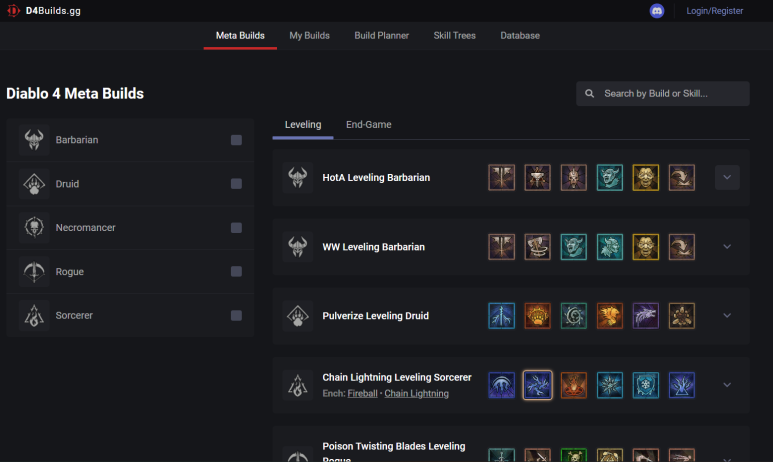Screen dimensions: 773x462
Task: Click golden face skill icon in HotA Barbarian row
Action: [x=645, y=178]
